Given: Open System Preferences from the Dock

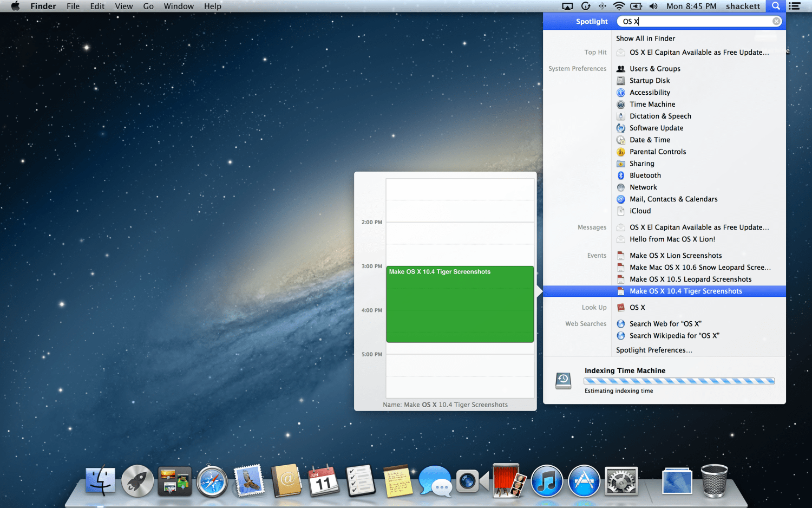Looking at the screenshot, I should tap(621, 481).
